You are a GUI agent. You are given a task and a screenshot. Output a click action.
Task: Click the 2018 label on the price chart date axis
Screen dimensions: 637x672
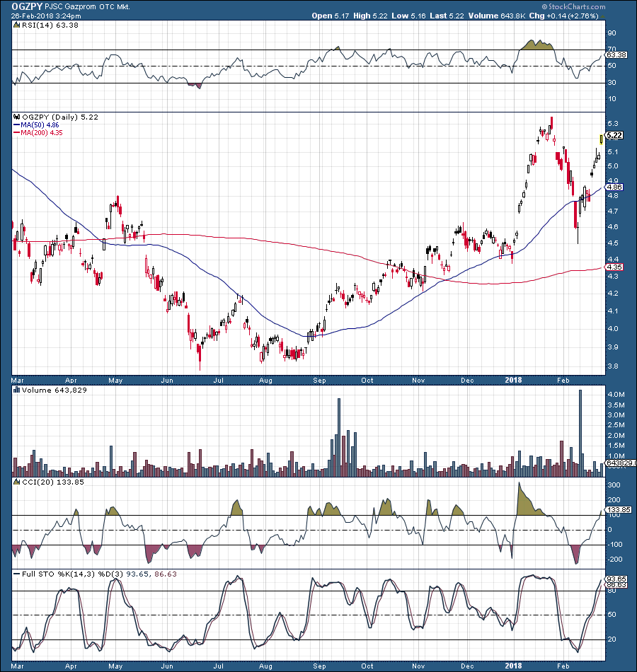pyautogui.click(x=513, y=380)
